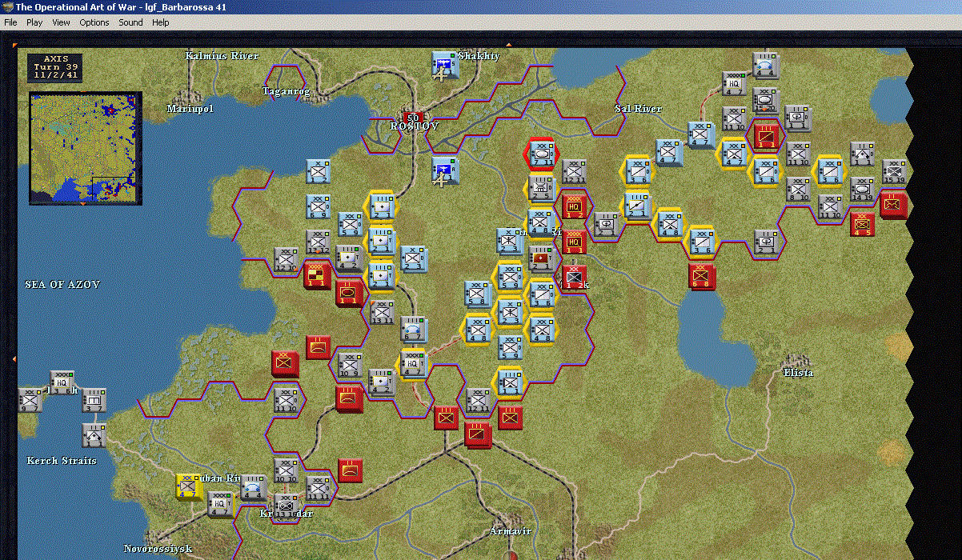This screenshot has height=560, width=962.
Task: Select the gray 15-20 armored division
Action: click(x=764, y=99)
